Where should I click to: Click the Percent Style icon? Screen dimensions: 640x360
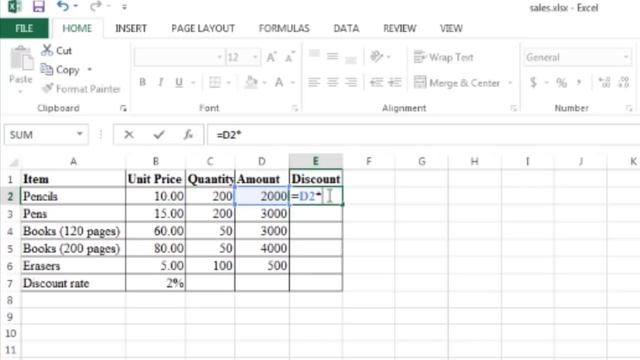(562, 83)
